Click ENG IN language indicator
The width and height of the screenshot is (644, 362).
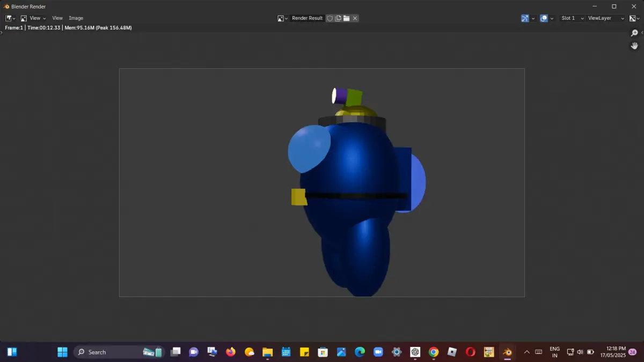click(554, 352)
